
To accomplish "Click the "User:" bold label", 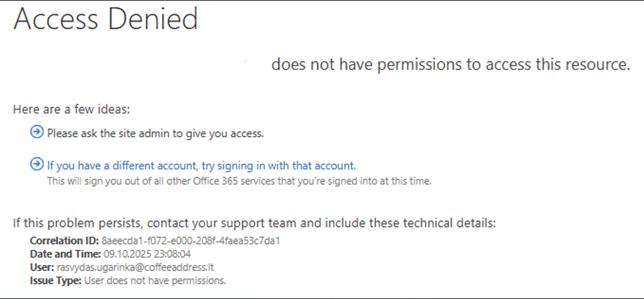I will tap(42, 267).
